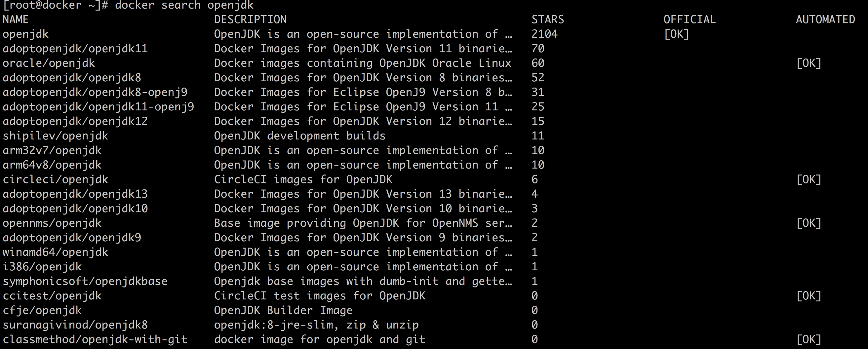The height and width of the screenshot is (349, 868).
Task: Click the symphonicsoft/openjdkbase image name
Action: 85,281
